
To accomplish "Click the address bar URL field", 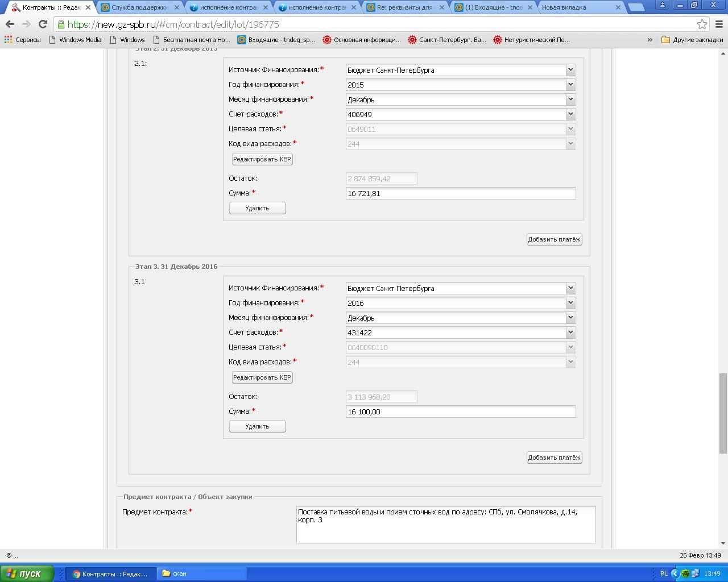I will coord(375,24).
